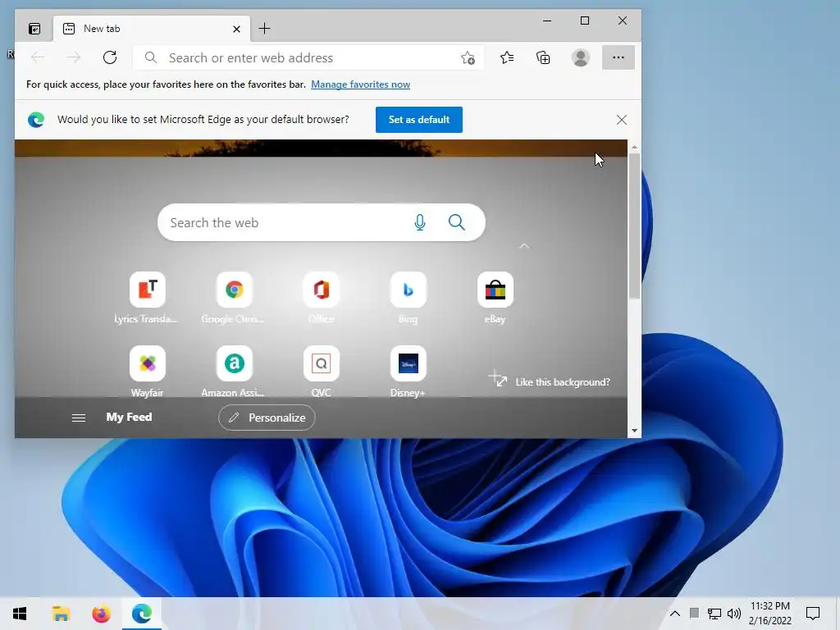Open the notification center icon

pyautogui.click(x=813, y=614)
